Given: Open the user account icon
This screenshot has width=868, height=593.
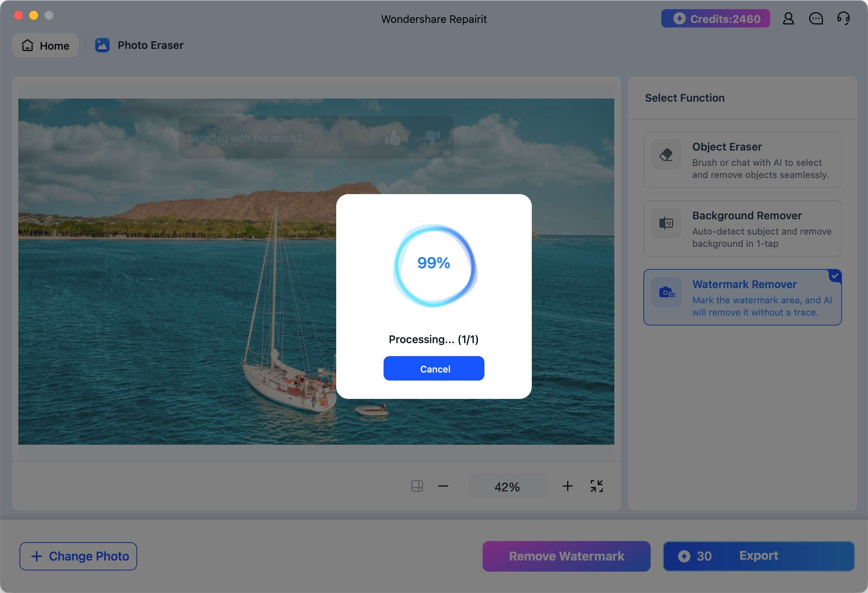Looking at the screenshot, I should tap(788, 18).
